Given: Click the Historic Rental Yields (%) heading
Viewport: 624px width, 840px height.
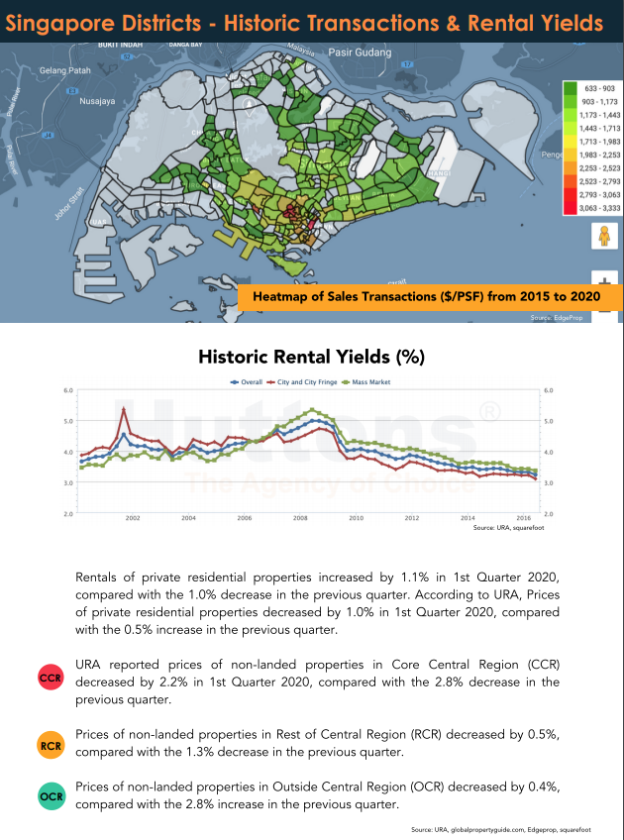Looking at the screenshot, I should (x=311, y=357).
